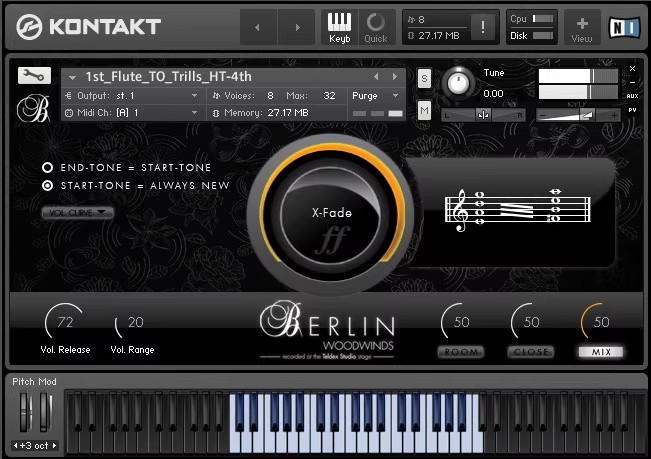
Task: Click the large X-Fade dial
Action: click(x=330, y=213)
